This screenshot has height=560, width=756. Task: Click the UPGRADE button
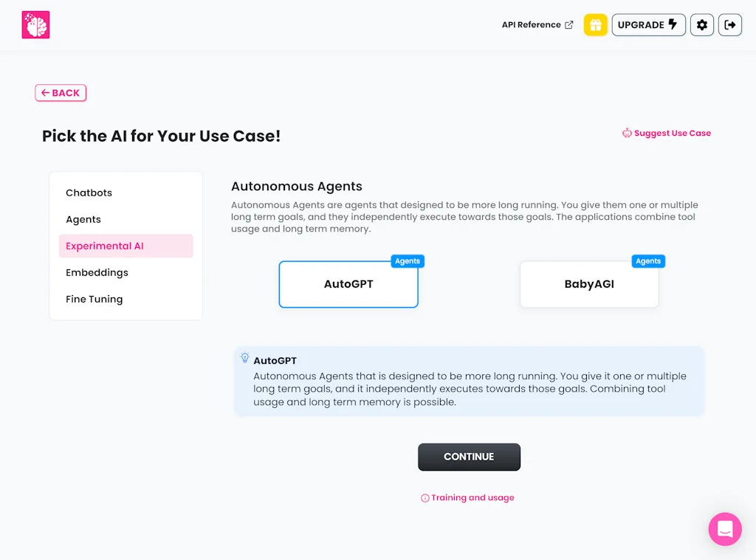tap(648, 24)
